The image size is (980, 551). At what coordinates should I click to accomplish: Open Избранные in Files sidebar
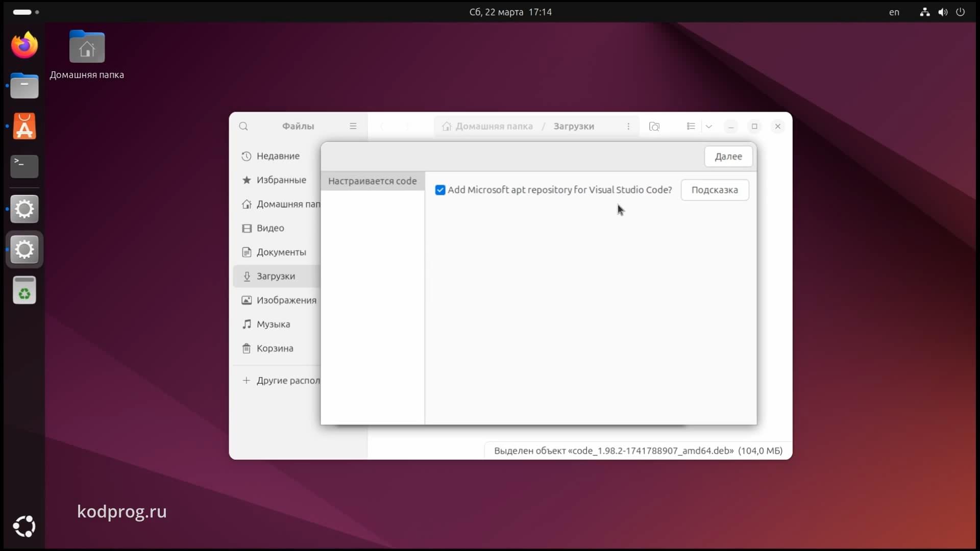coord(276,180)
